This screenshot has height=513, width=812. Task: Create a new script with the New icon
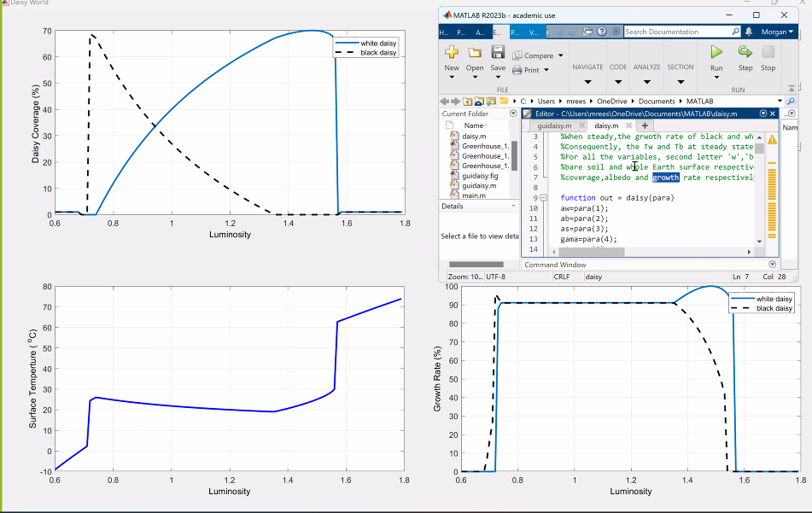[451, 50]
